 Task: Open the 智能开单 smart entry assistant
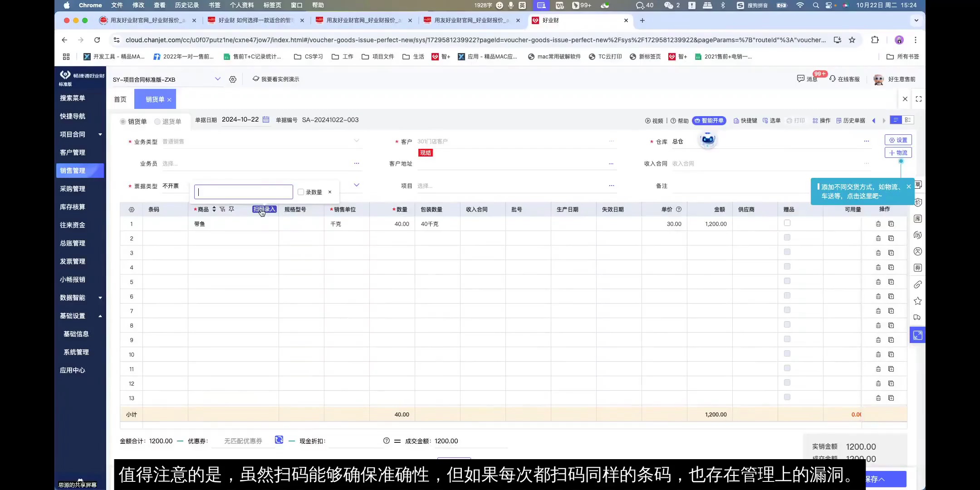coord(710,121)
